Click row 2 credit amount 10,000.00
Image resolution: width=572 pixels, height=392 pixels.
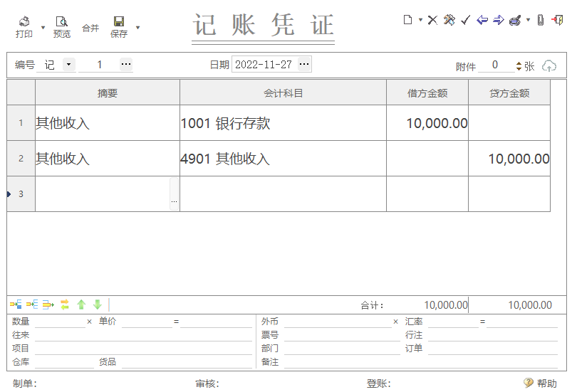coord(509,159)
